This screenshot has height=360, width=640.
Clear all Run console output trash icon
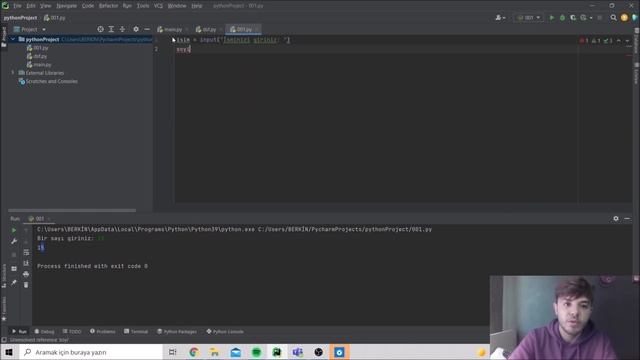pyautogui.click(x=26, y=285)
